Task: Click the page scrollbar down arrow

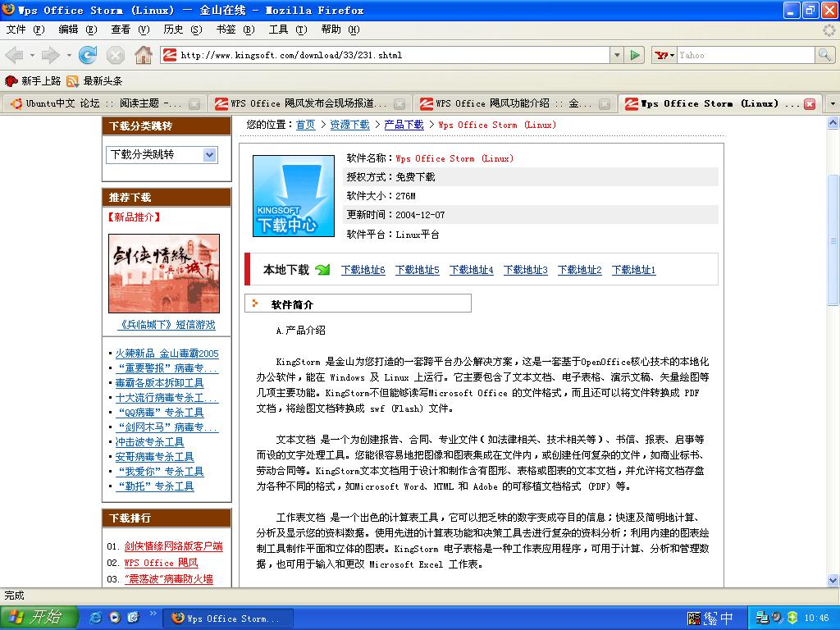Action: click(x=833, y=580)
